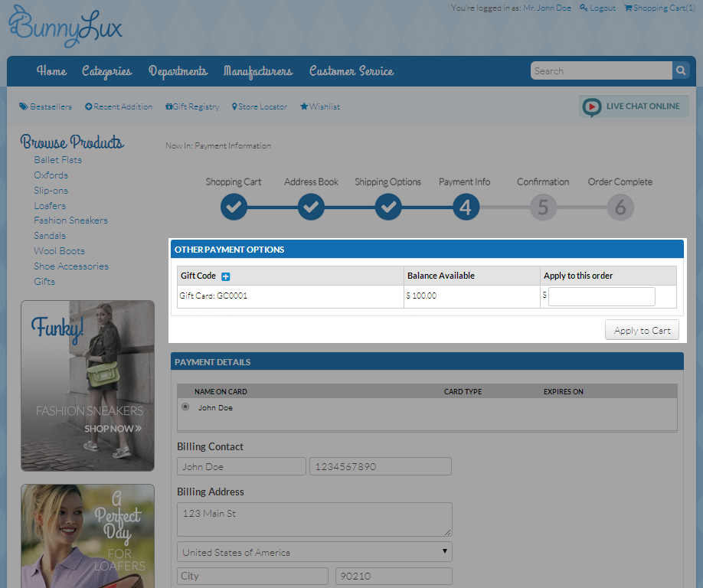Open the Shoe Accessories category
The width and height of the screenshot is (703, 588).
pyautogui.click(x=71, y=266)
